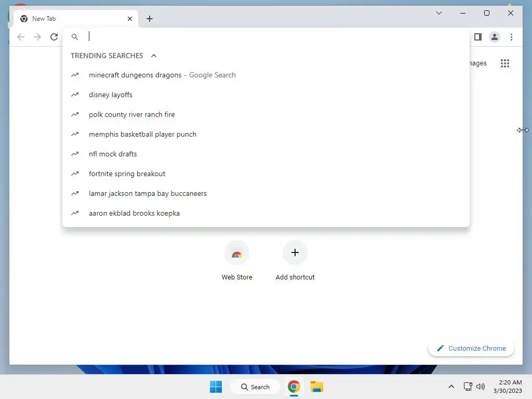The image size is (532, 399).
Task: Open the Chrome profile avatar menu
Action: (495, 37)
